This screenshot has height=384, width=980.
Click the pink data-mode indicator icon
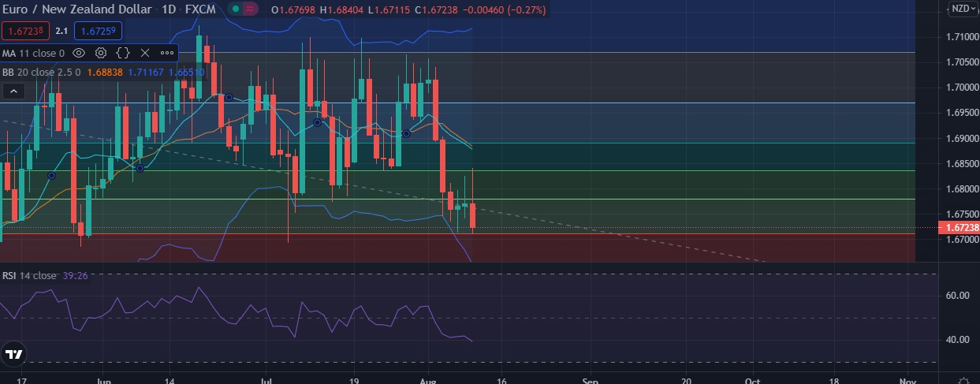click(x=250, y=9)
